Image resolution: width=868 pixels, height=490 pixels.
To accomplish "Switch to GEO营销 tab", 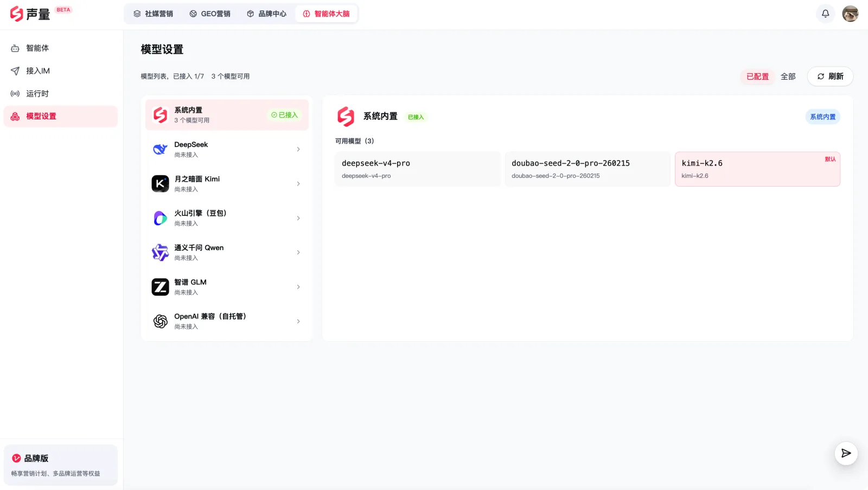I will tap(209, 14).
